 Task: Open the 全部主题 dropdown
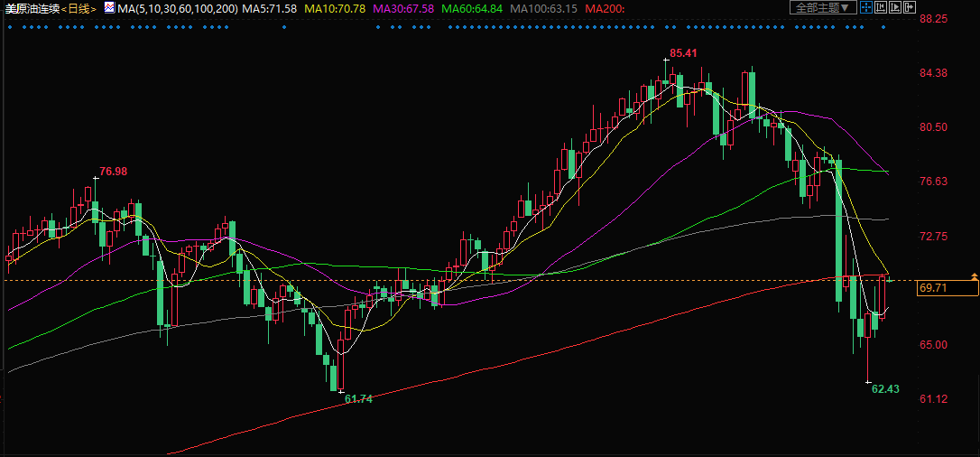[822, 7]
